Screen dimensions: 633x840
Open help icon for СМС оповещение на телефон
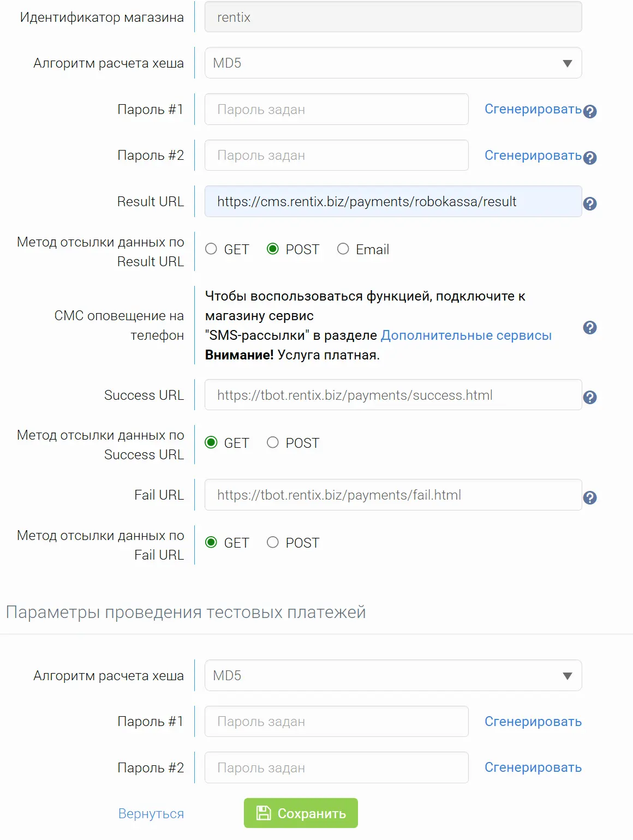tap(589, 328)
